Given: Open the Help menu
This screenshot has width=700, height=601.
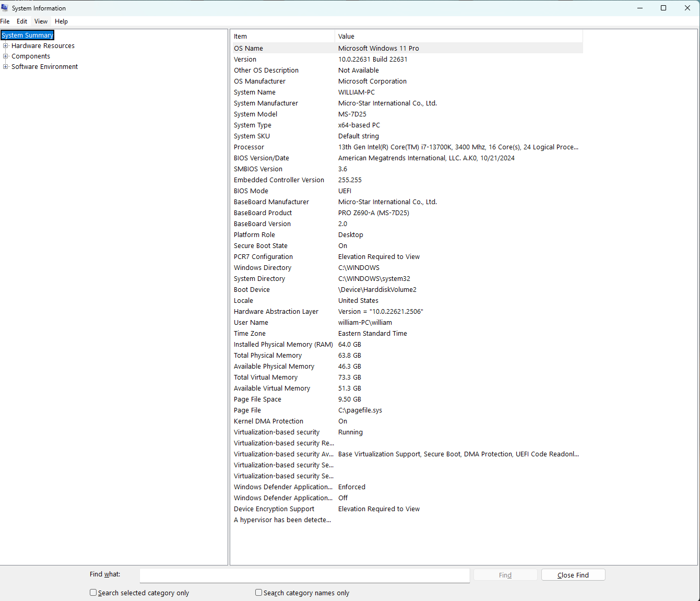Looking at the screenshot, I should click(62, 21).
